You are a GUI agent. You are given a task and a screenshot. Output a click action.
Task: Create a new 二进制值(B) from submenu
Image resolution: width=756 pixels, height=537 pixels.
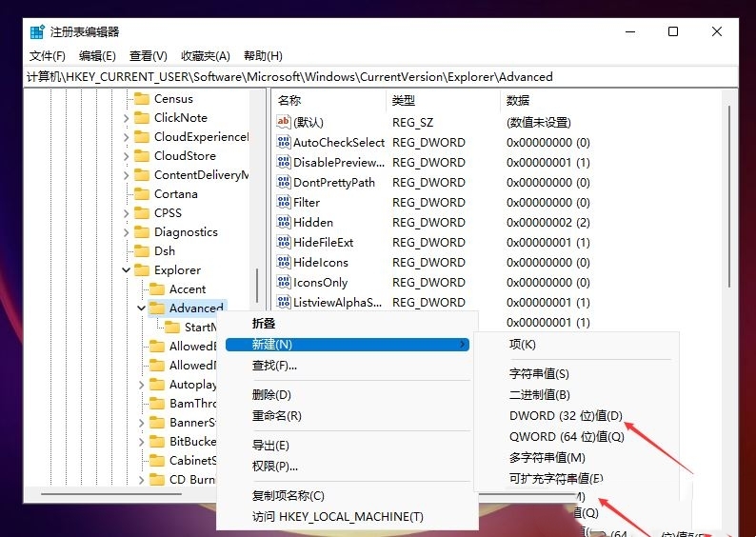pos(577,395)
